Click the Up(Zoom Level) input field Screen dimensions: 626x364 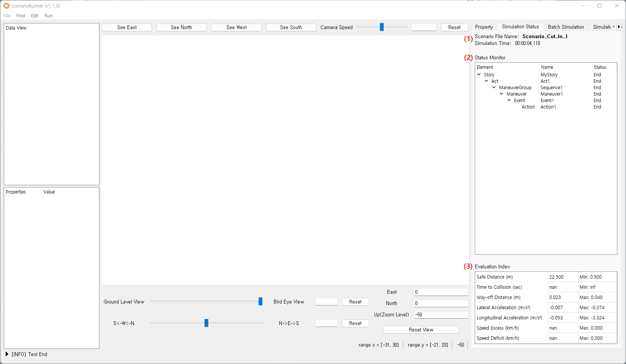441,315
